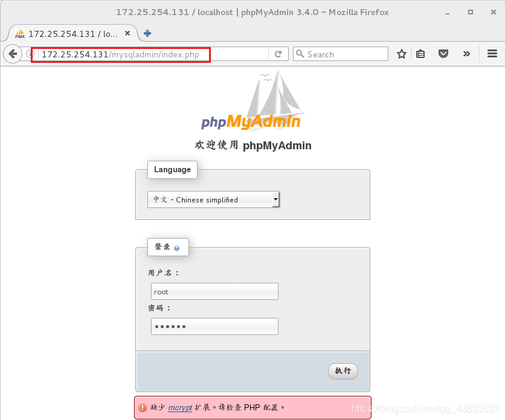Click the 密码： label
The width and height of the screenshot is (505, 420).
(x=159, y=308)
